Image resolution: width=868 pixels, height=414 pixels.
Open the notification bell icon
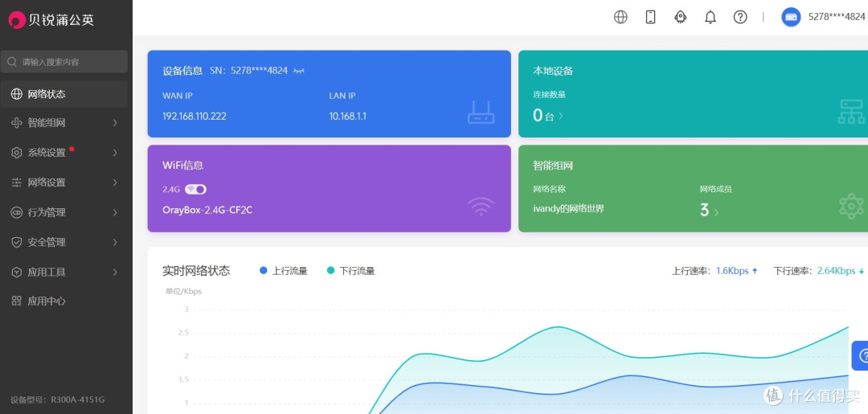tap(710, 17)
